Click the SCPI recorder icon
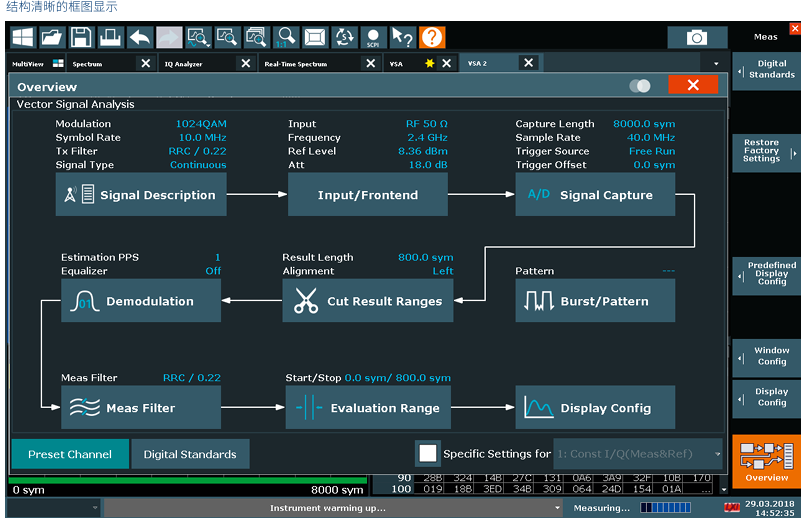Image resolution: width=807 pixels, height=520 pixels. pyautogui.click(x=373, y=37)
